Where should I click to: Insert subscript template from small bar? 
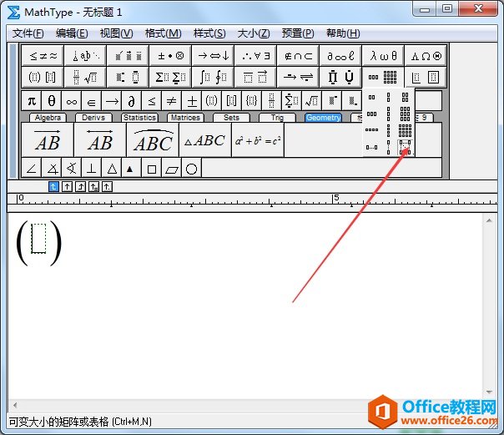(351, 101)
